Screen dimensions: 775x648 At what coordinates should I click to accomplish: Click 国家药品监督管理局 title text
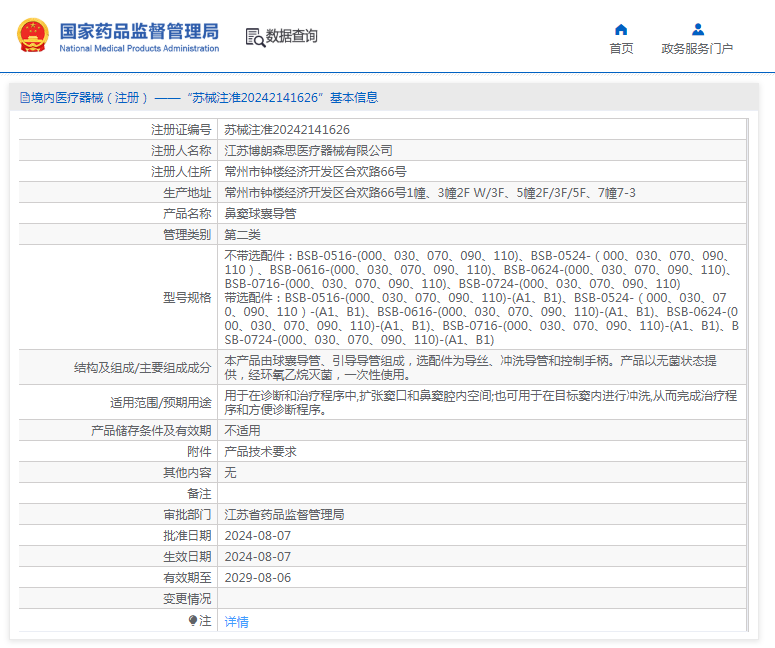pyautogui.click(x=139, y=31)
